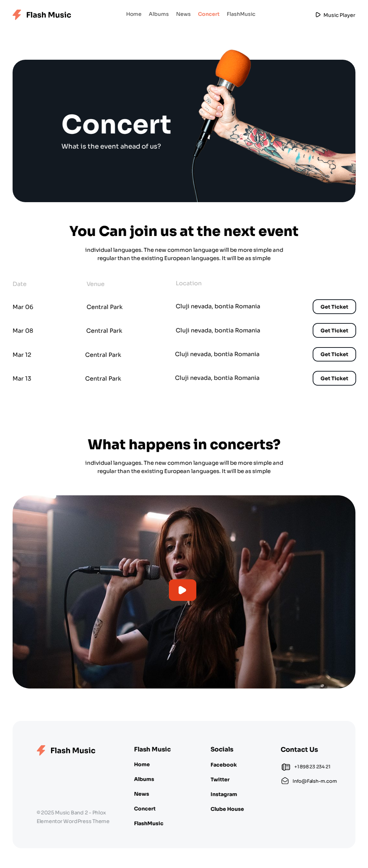Open the Facebook link in Socials
This screenshot has height=868, width=368.
[224, 765]
